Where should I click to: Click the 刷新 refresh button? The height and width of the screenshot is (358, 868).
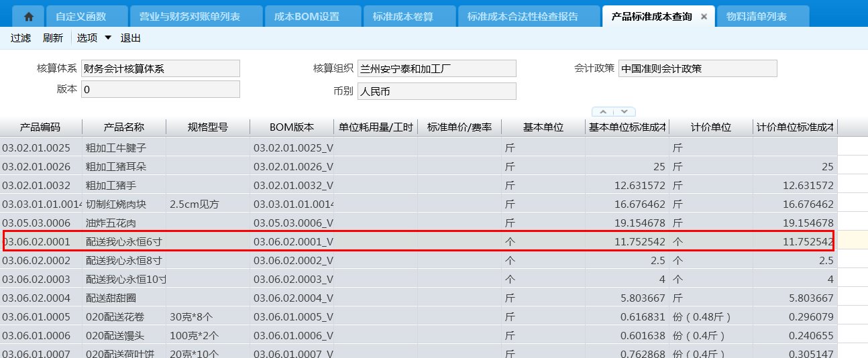point(53,38)
